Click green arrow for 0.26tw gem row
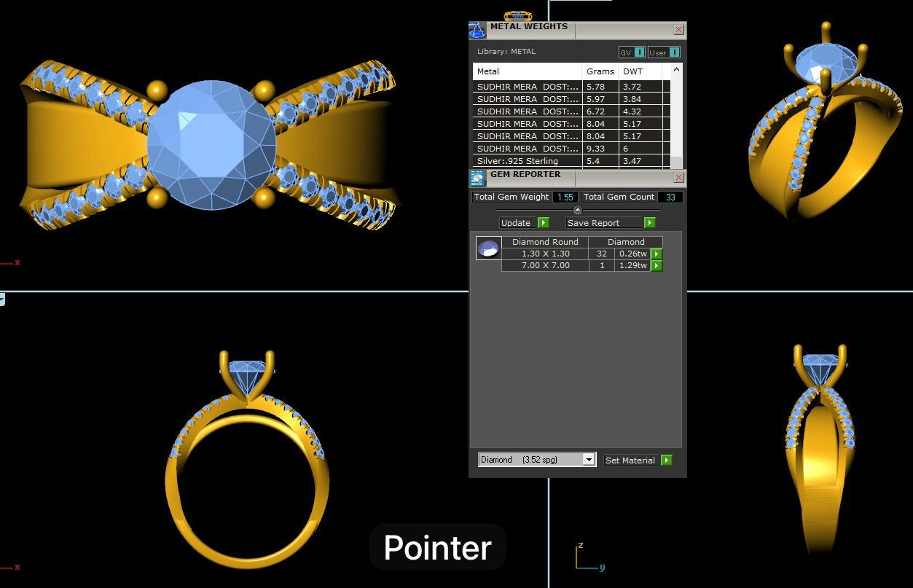Screen dimensions: 913x588 657,254
